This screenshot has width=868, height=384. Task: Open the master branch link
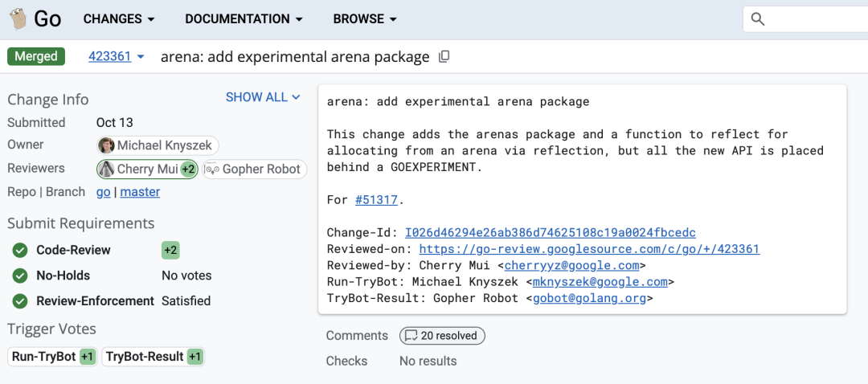(x=140, y=192)
